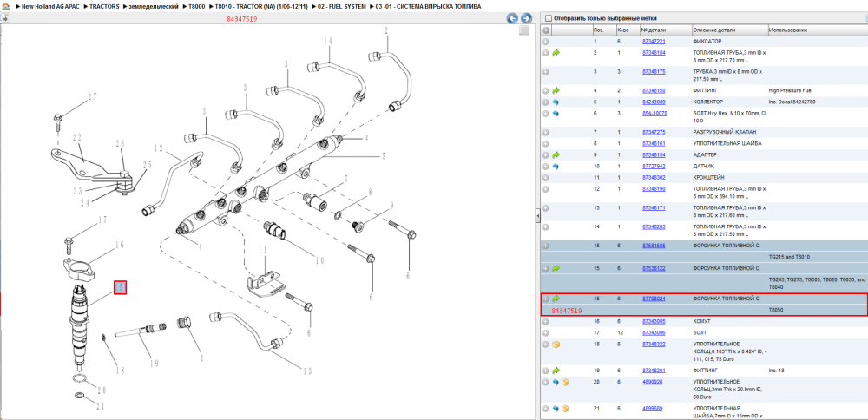Click the blue return arrow for part 4890926
868x420 pixels.
coord(556,383)
